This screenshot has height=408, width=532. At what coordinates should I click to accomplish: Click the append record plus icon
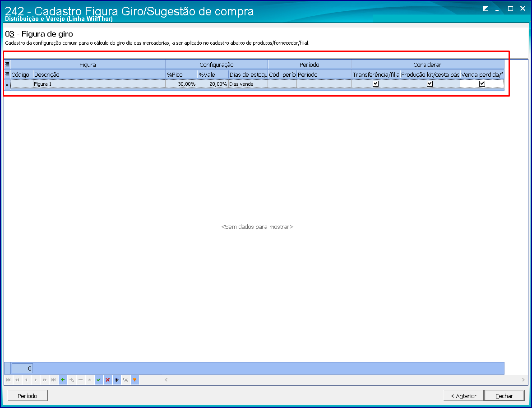(72, 380)
